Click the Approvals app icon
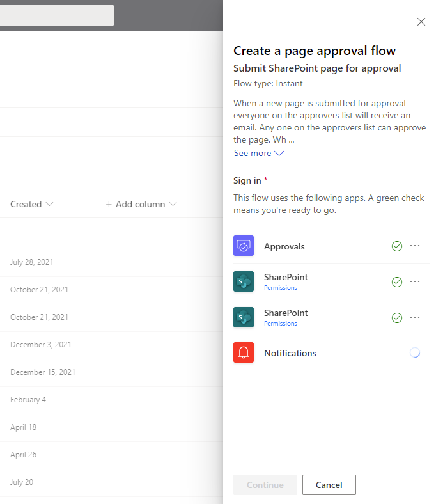Viewport: 436px width, 504px height. point(243,246)
